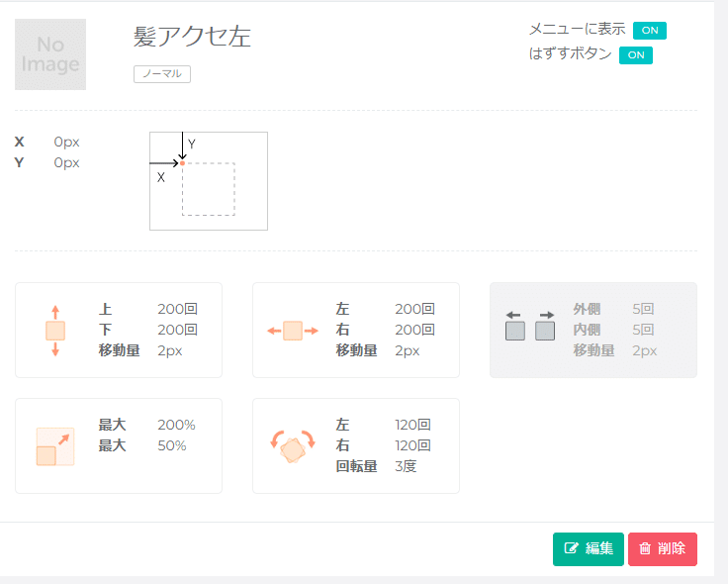Click the No Image thumbnail placeholder

(50, 54)
